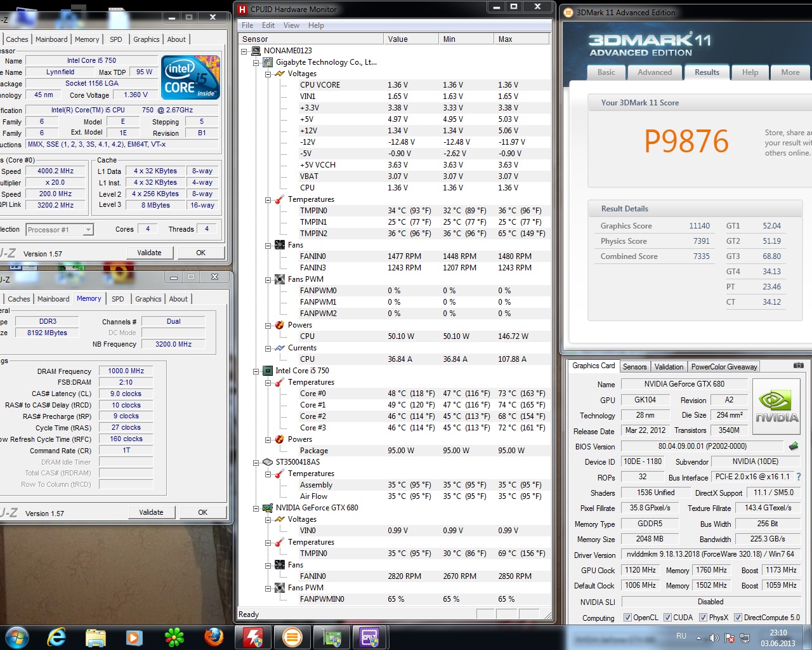This screenshot has width=812, height=650.
Task: Switch to Sensors tab in GPU-Z
Action: click(634, 367)
